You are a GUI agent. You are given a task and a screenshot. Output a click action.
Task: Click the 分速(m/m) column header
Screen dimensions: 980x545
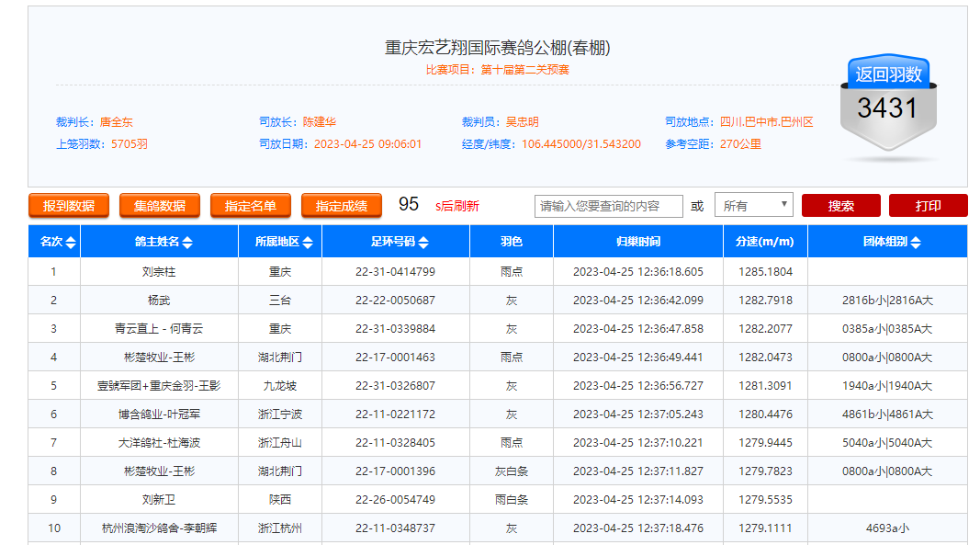[764, 242]
